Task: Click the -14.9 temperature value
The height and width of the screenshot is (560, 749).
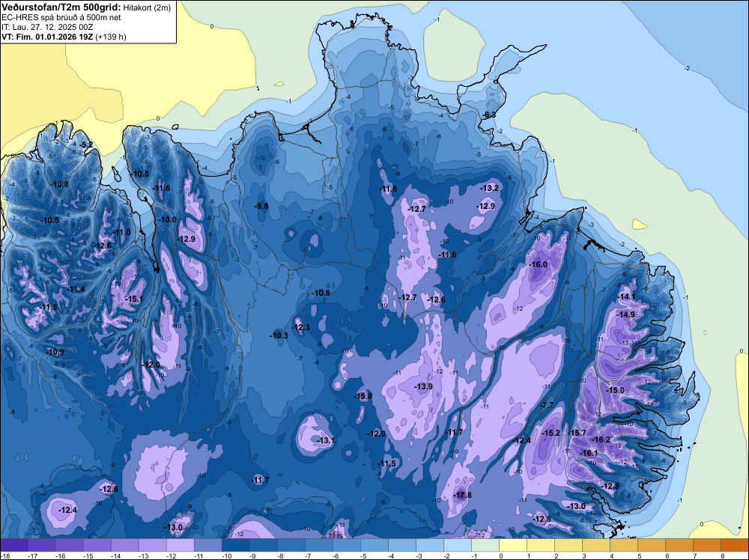Action: click(625, 314)
